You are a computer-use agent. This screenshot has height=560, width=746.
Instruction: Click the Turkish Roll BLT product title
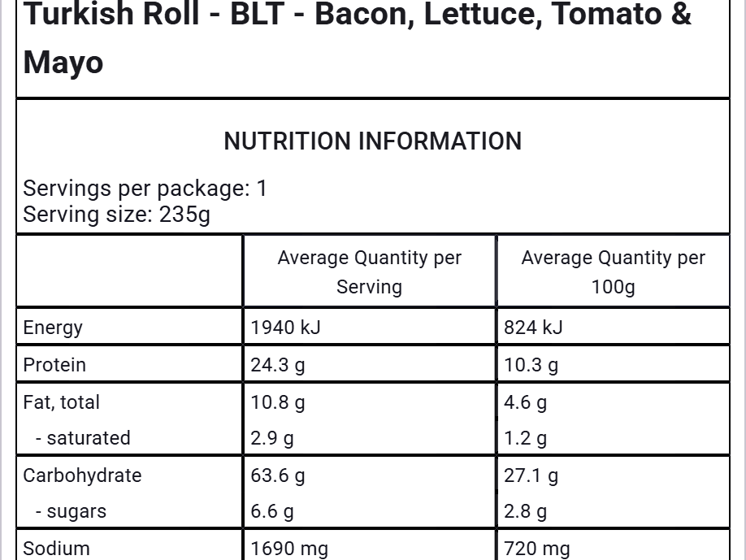pyautogui.click(x=358, y=37)
